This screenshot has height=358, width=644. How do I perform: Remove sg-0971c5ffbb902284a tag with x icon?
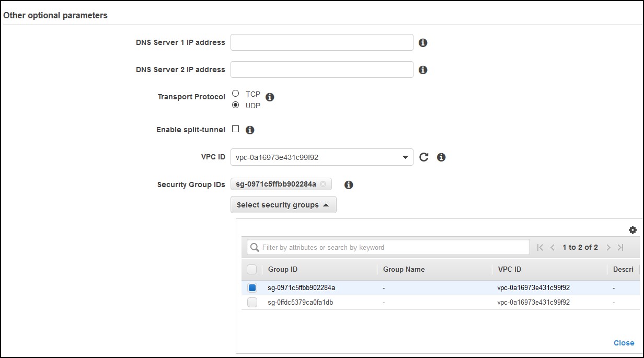point(323,184)
